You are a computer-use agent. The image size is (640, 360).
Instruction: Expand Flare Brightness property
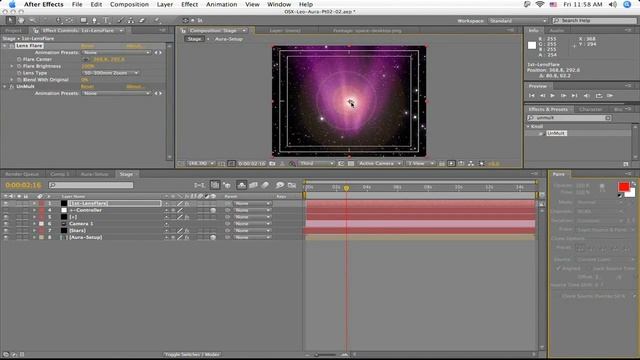point(12,66)
